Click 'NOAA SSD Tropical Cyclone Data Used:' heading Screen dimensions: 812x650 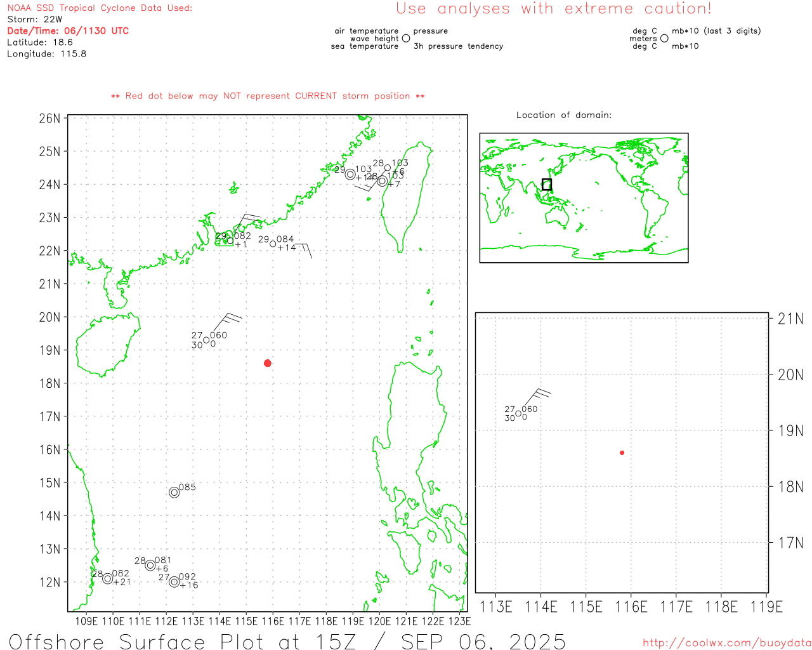coord(100,8)
